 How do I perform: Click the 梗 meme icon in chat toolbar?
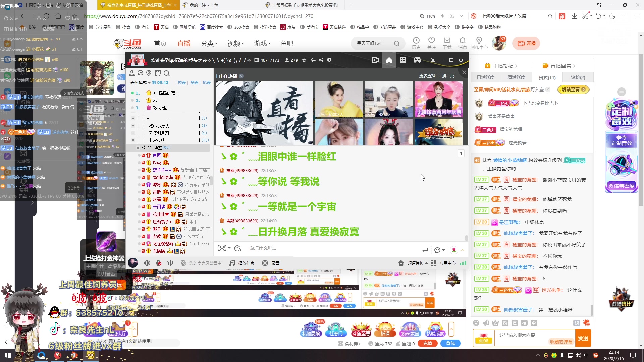pyautogui.click(x=524, y=323)
